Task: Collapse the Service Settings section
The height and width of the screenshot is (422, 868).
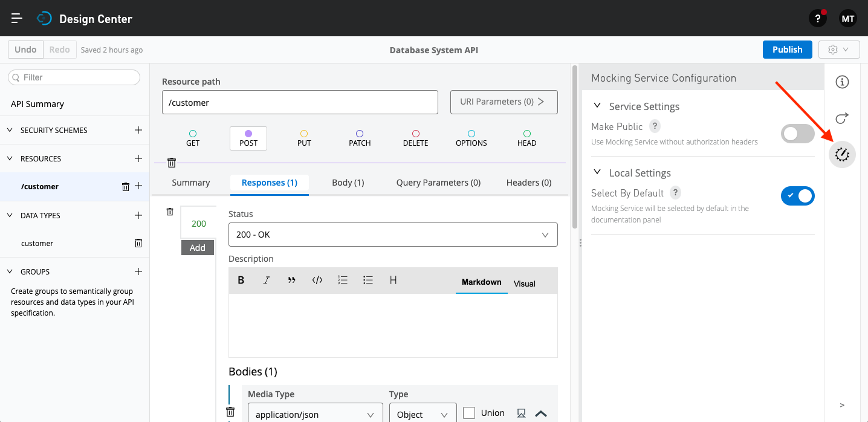Action: click(597, 106)
